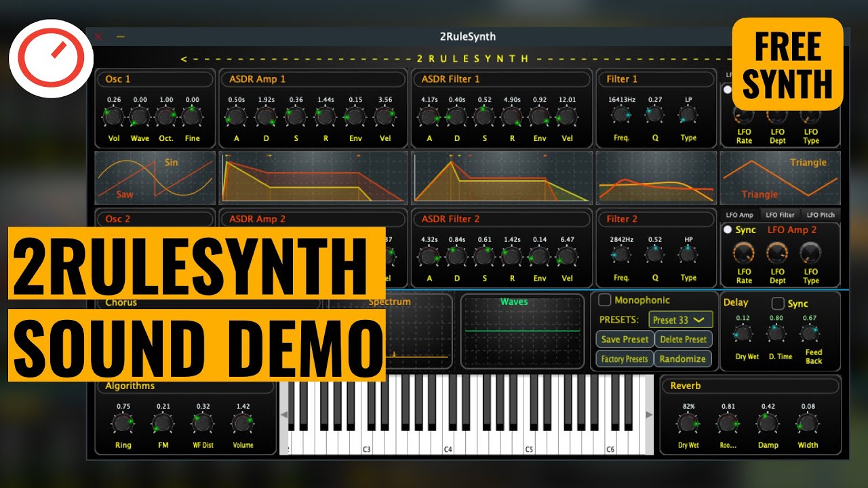
Task: Click the ASDR Amp 1 sustain (S) knob
Action: (296, 117)
